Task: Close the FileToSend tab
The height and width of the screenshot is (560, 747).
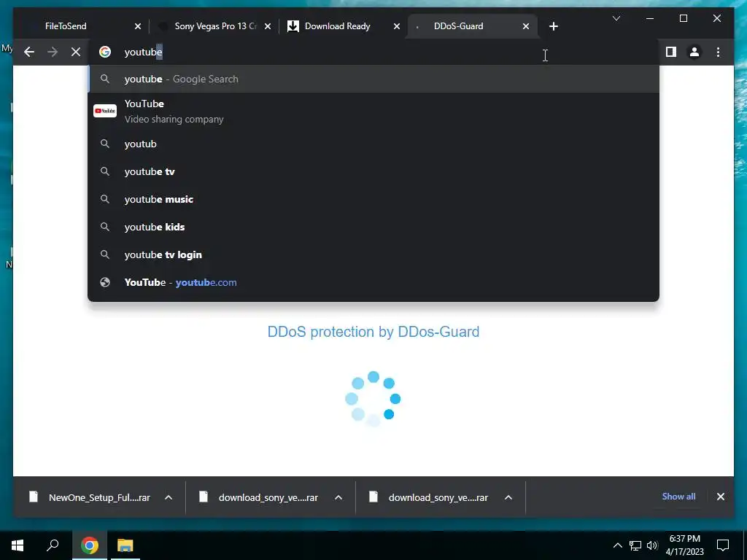Action: [x=138, y=26]
